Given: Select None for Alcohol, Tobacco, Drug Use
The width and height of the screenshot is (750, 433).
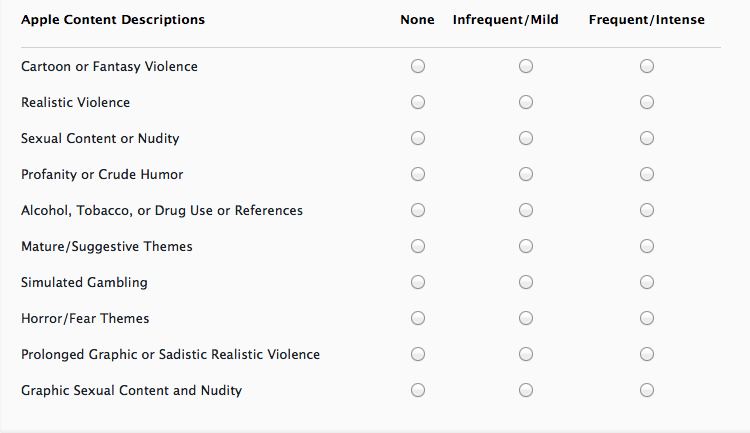Looking at the screenshot, I should point(418,210).
